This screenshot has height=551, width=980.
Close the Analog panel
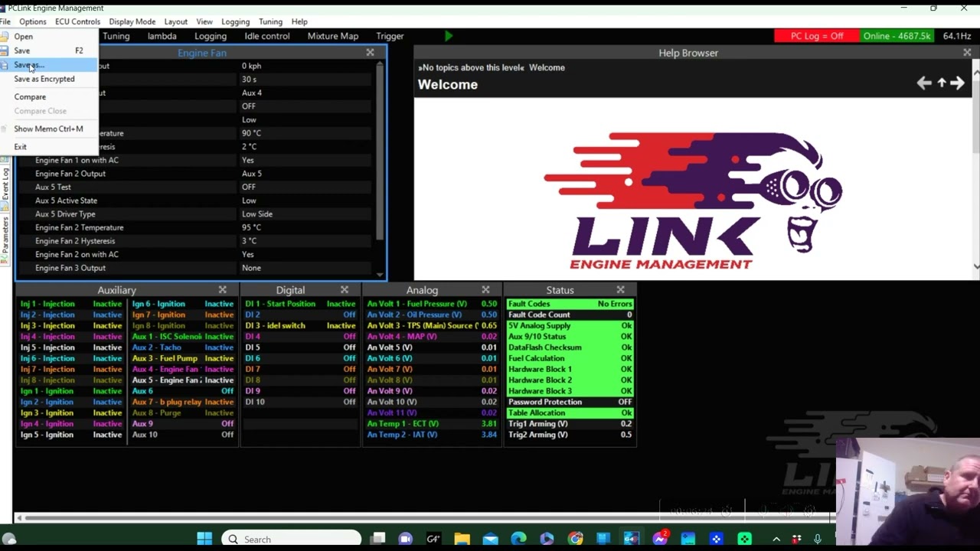pos(485,290)
